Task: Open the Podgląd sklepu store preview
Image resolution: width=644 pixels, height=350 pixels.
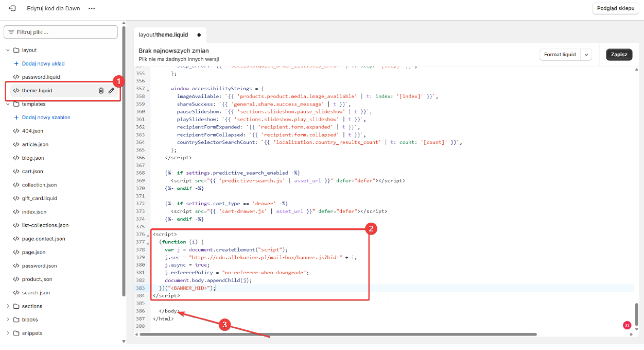Action: pyautogui.click(x=615, y=8)
